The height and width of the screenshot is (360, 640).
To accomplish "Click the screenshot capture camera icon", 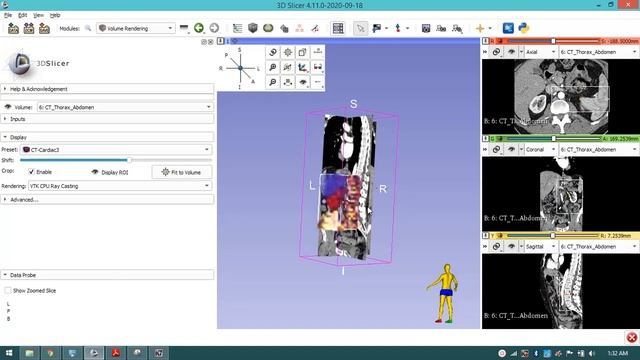I will [426, 28].
